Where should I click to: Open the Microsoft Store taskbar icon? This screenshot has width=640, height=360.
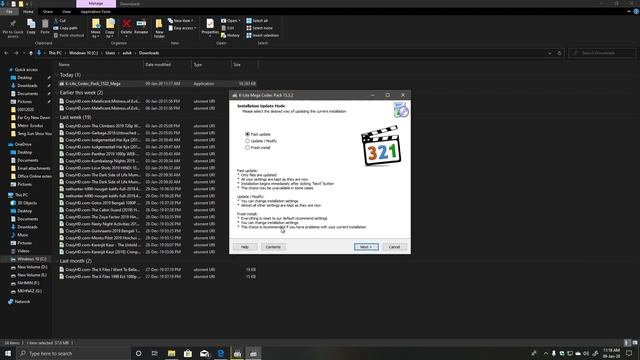188,353
